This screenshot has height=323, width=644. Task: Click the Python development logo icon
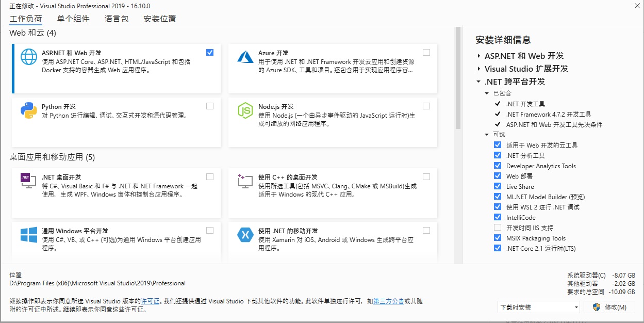(x=29, y=110)
